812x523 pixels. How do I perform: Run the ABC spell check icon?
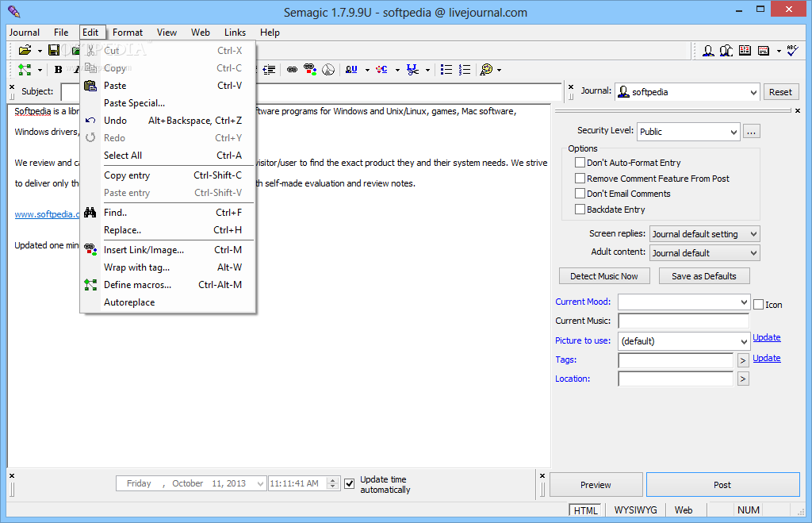(792, 50)
